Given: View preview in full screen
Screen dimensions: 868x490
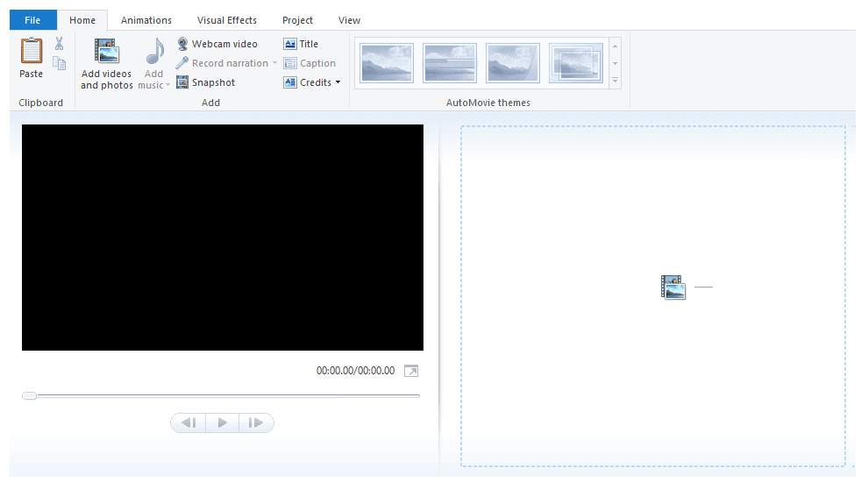Looking at the screenshot, I should coord(411,371).
